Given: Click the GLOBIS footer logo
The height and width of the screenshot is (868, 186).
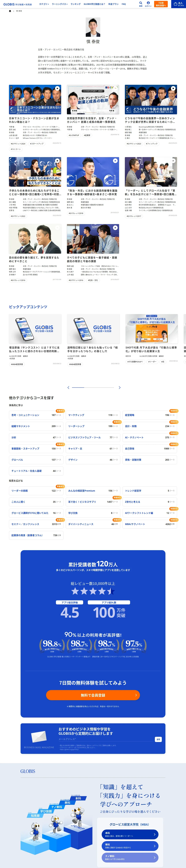Looking at the screenshot, I should (28, 771).
